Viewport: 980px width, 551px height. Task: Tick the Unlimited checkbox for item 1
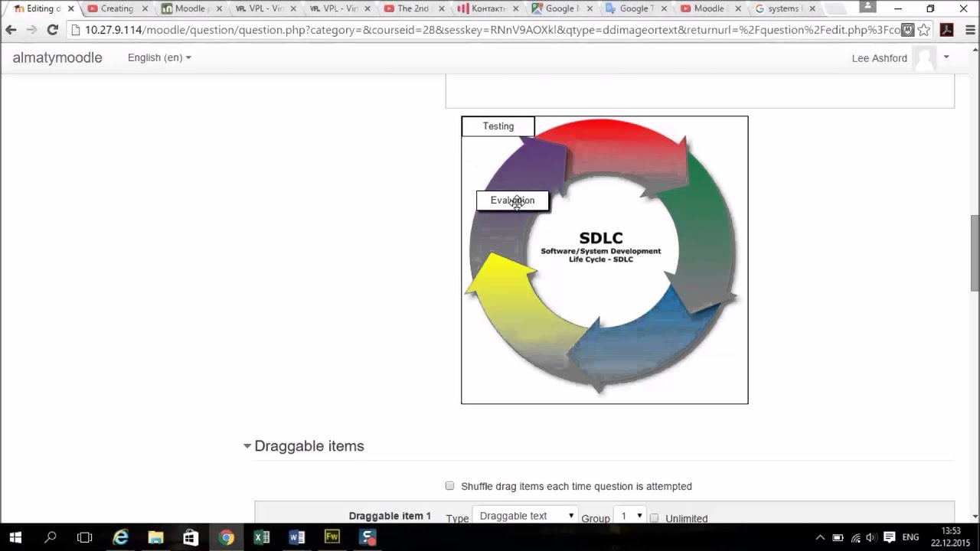[x=654, y=518]
